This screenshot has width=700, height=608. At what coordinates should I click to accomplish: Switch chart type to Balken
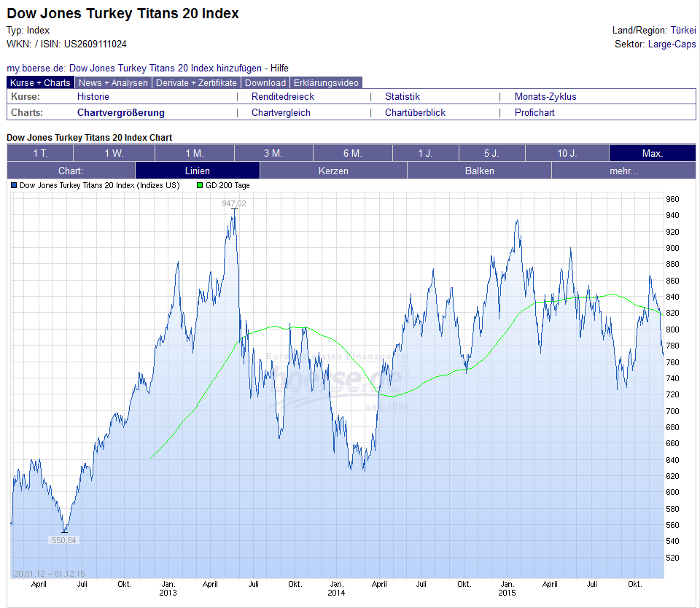click(x=480, y=171)
